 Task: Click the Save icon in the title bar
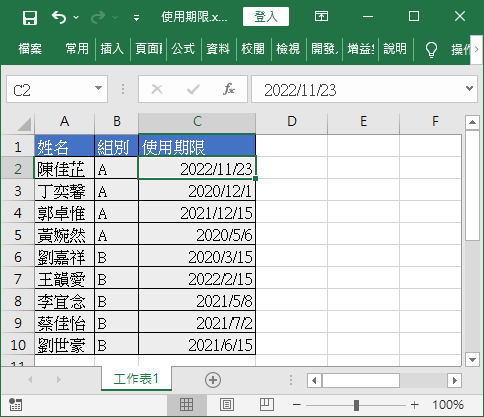(30, 17)
